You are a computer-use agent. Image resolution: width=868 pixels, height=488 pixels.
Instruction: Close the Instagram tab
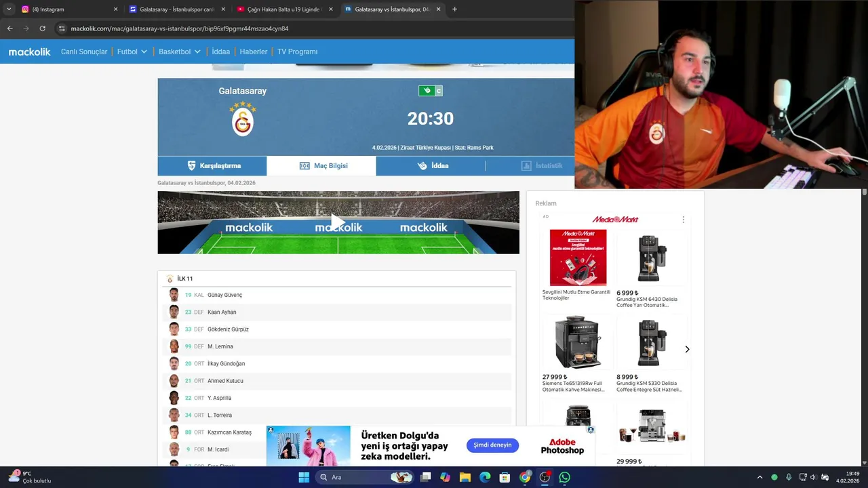pos(115,9)
